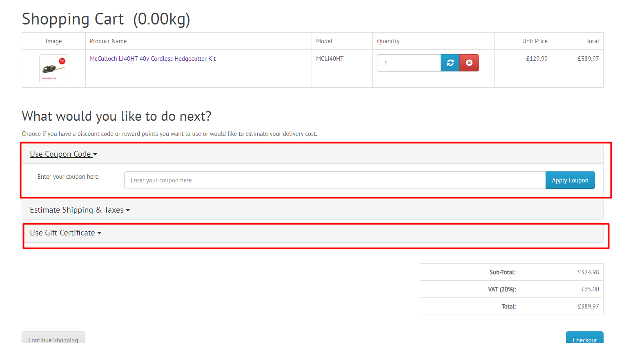Click the £129.99 unit price cell
Viewport: 644px width, 344px height.
(x=537, y=59)
